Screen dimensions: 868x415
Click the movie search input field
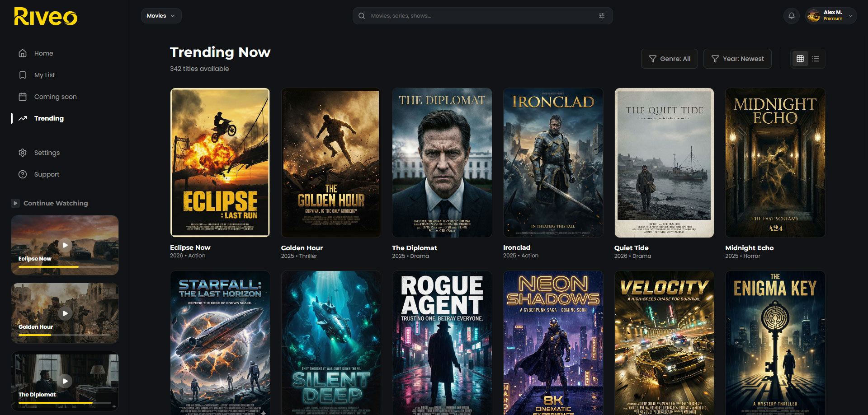479,16
